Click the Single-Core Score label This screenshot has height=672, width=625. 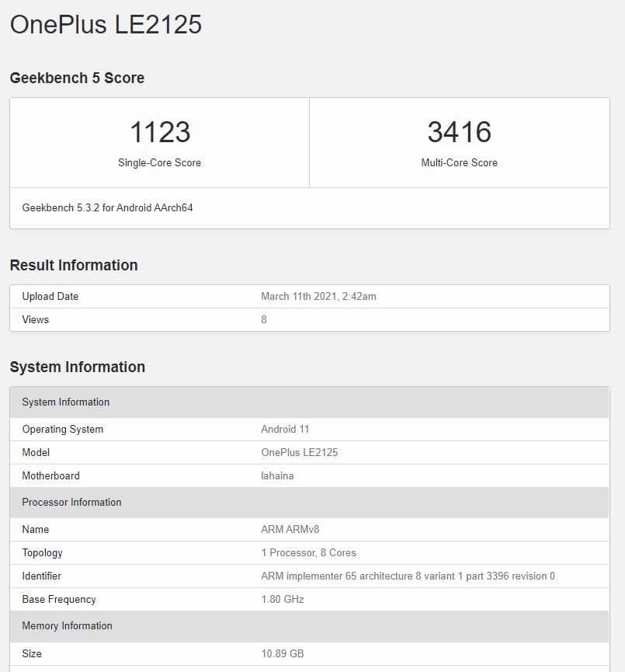pyautogui.click(x=159, y=163)
